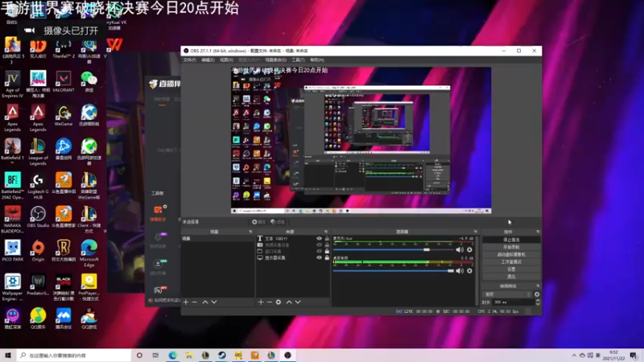Open Age of Empires IV desktop icon
644x362 pixels.
[12, 84]
